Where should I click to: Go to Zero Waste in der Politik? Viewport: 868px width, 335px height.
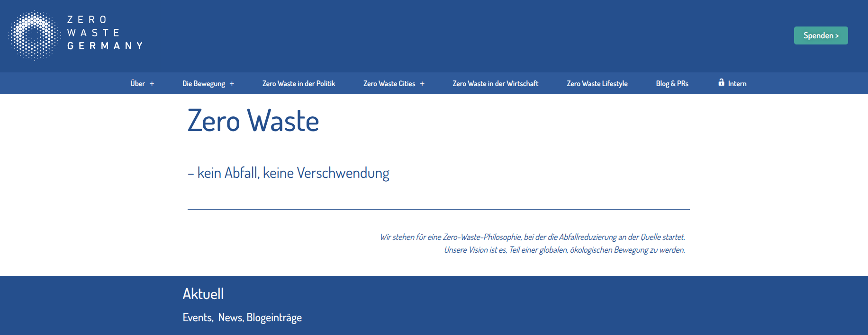point(298,84)
